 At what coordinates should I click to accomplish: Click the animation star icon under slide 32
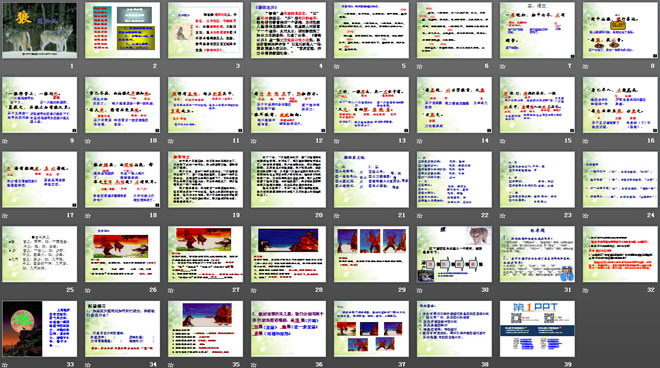click(x=585, y=290)
